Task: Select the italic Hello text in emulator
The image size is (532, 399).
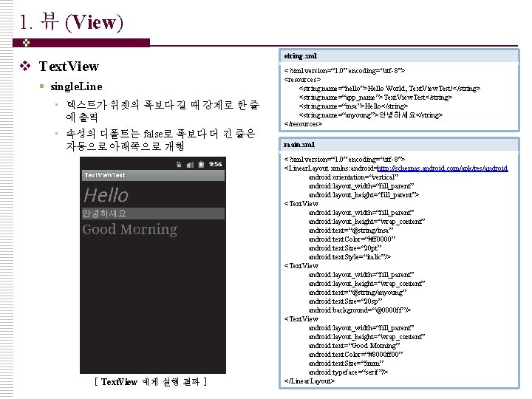Action: (106, 195)
